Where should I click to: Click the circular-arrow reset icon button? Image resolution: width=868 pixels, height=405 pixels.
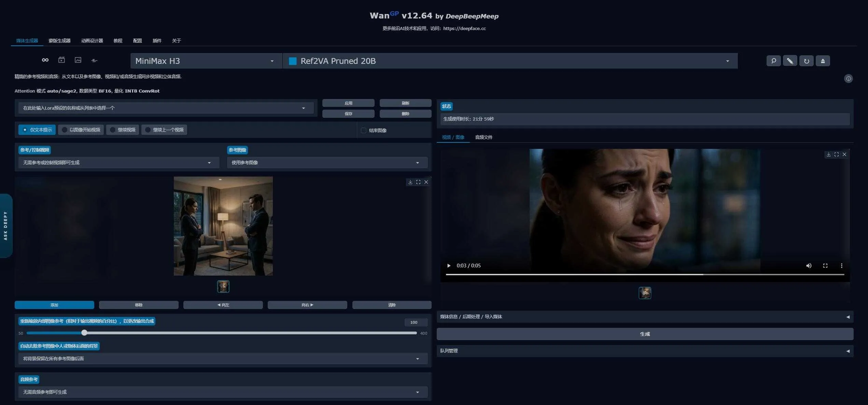coord(806,61)
